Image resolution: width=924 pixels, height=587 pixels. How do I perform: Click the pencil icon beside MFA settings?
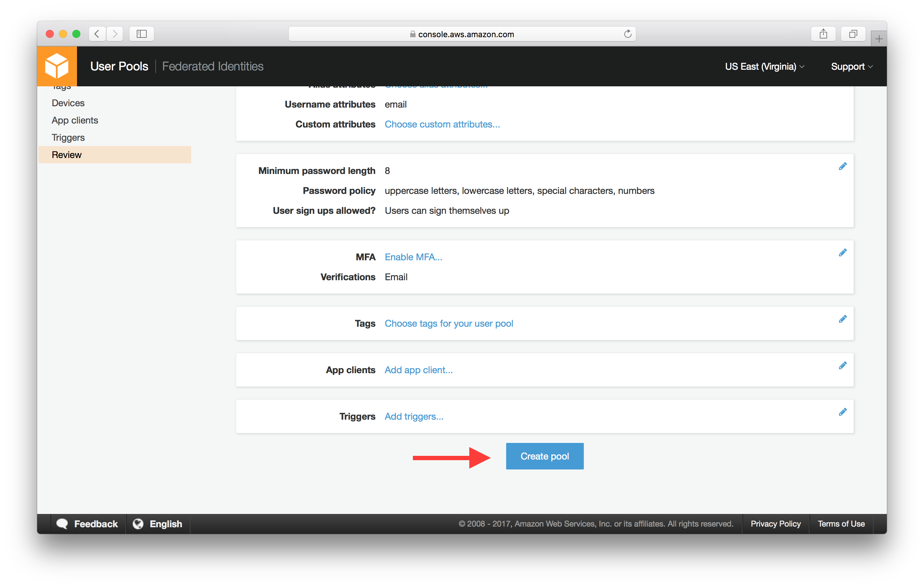click(842, 253)
